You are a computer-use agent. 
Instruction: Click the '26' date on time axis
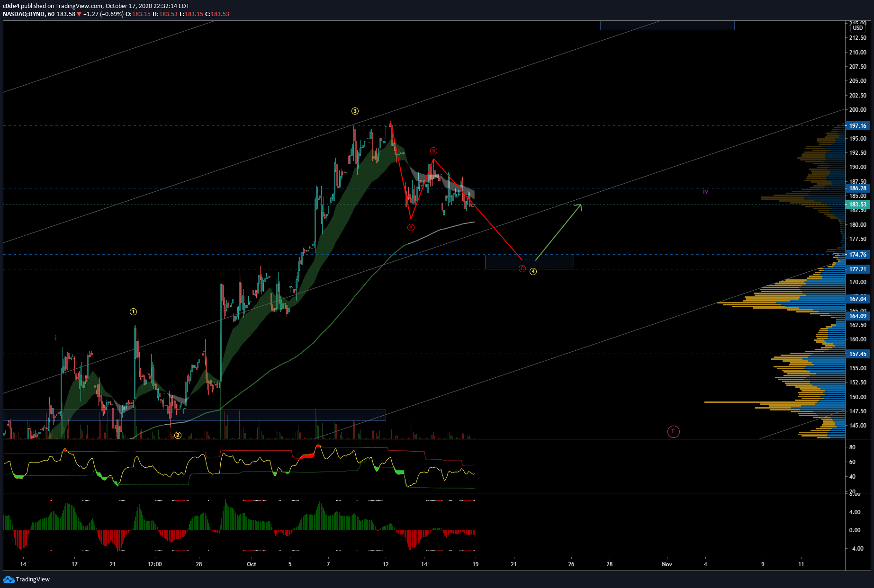point(571,564)
